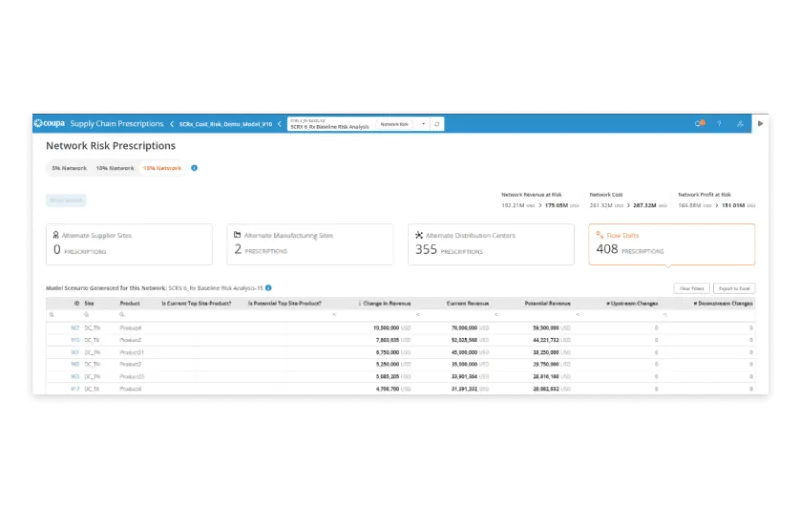Click the Export to Excel button

[x=734, y=288]
